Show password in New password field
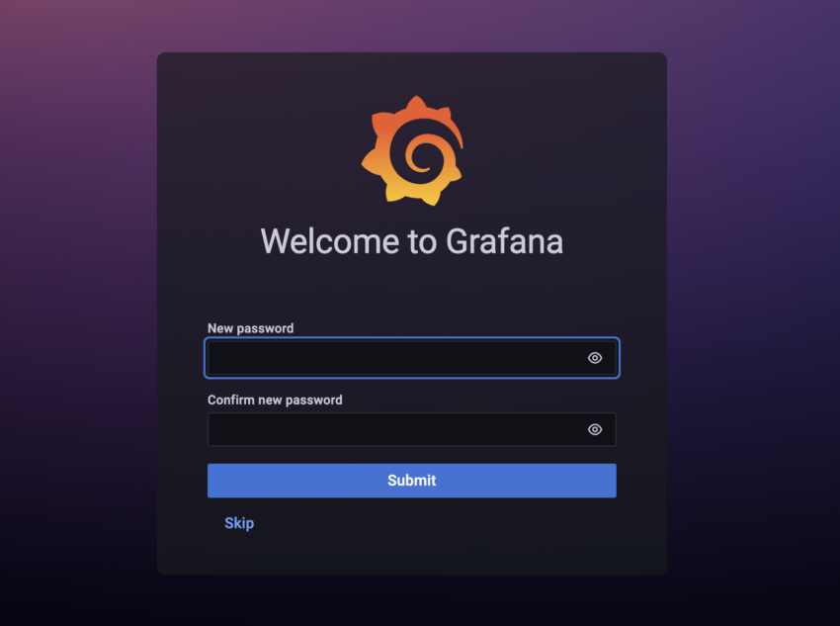The image size is (840, 626). (x=595, y=358)
